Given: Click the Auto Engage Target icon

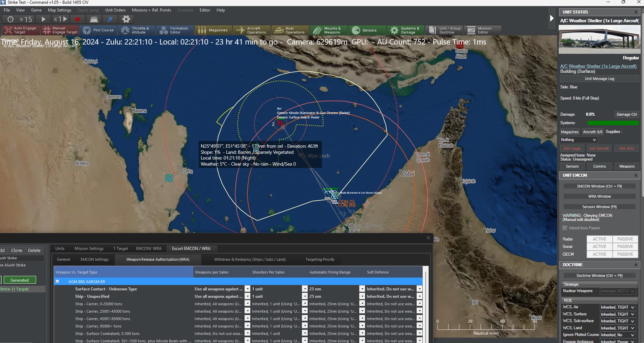Looking at the screenshot, I should [x=8, y=30].
